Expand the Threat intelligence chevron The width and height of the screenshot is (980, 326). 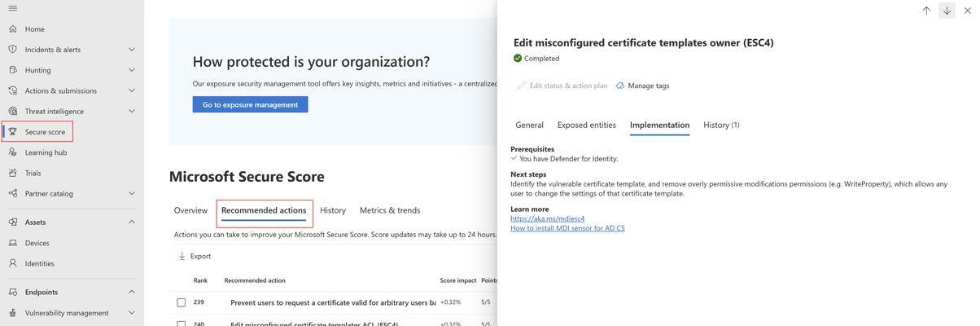click(132, 111)
